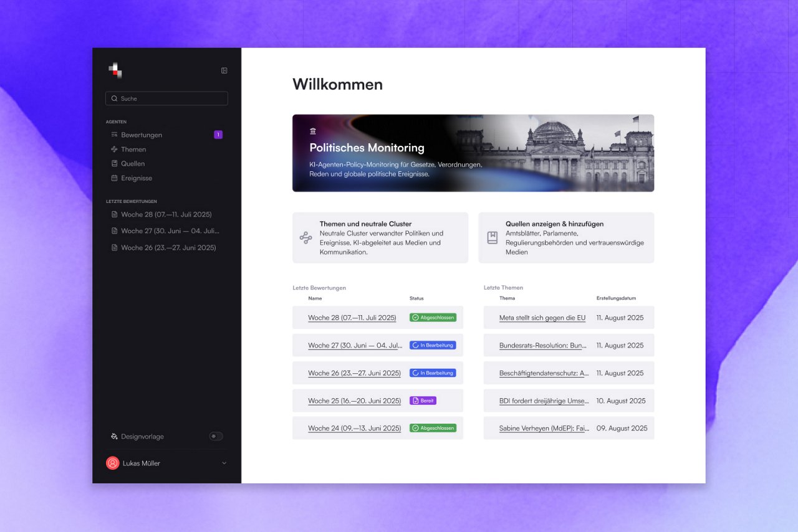Click document icon beside sidebar Woche 27
The image size is (798, 532).
pyautogui.click(x=114, y=230)
